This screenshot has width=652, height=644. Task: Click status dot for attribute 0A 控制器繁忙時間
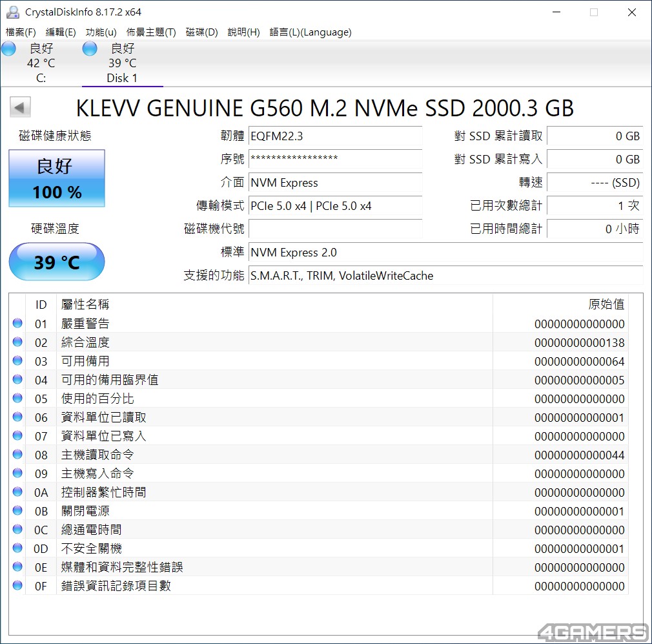pyautogui.click(x=17, y=492)
